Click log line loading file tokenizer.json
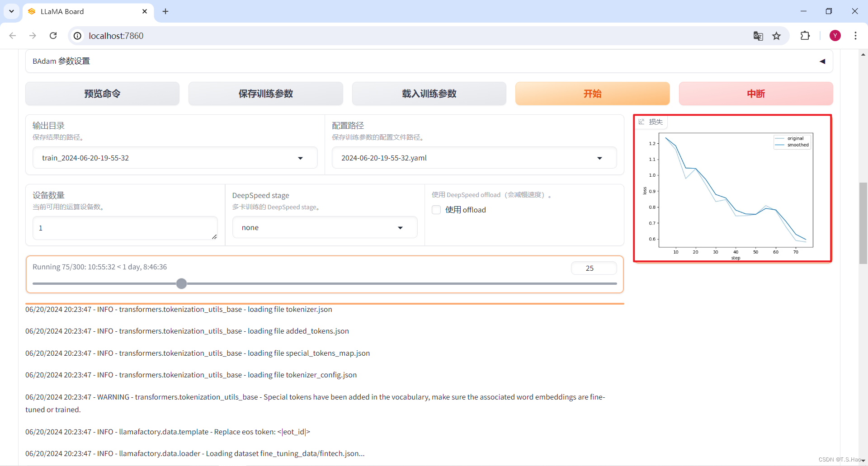The height and width of the screenshot is (466, 868). 179,309
